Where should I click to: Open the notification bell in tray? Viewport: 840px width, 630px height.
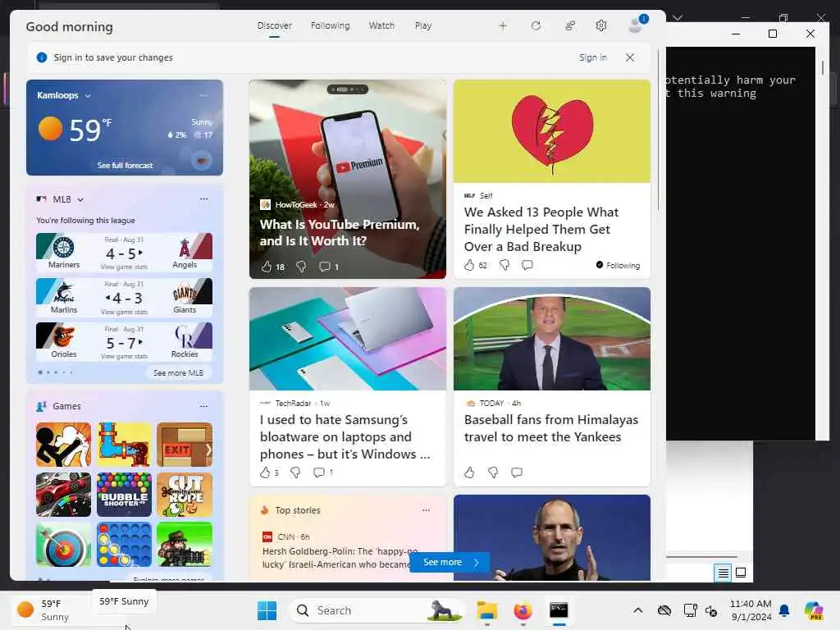coord(784,610)
